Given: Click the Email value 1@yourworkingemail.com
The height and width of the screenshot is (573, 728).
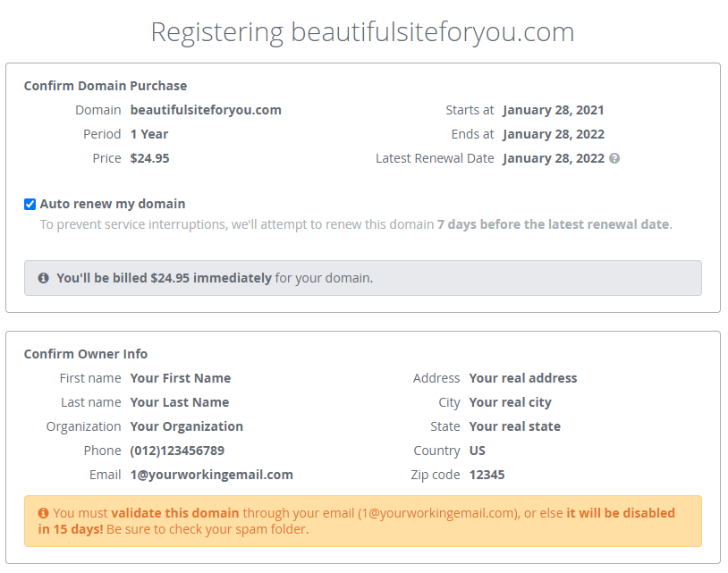Looking at the screenshot, I should click(x=211, y=475).
